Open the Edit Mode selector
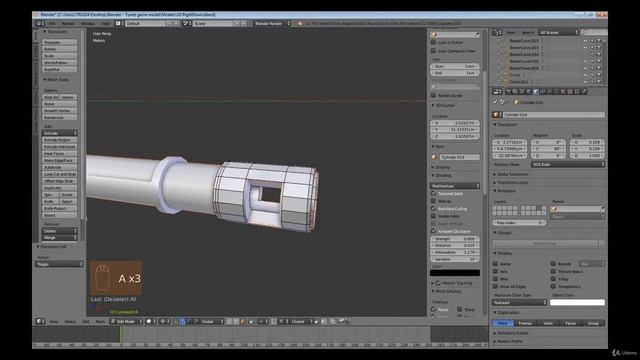The height and width of the screenshot is (360, 640). pos(127,322)
